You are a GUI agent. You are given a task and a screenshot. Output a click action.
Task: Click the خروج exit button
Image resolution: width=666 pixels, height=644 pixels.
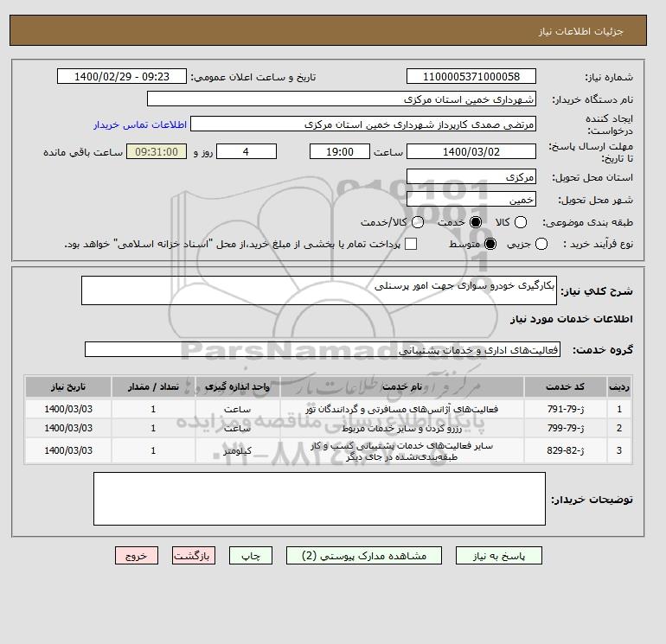(x=137, y=556)
